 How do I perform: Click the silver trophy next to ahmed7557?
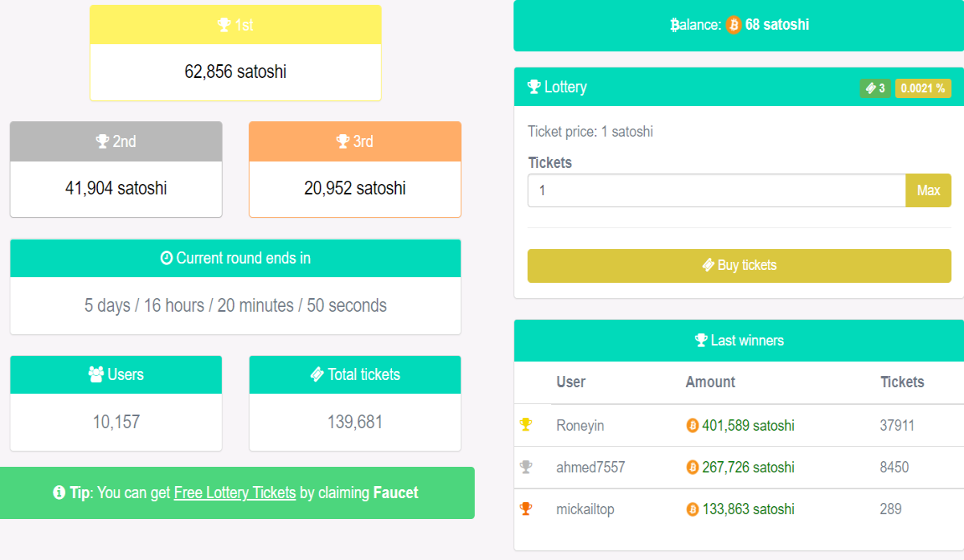coord(525,466)
